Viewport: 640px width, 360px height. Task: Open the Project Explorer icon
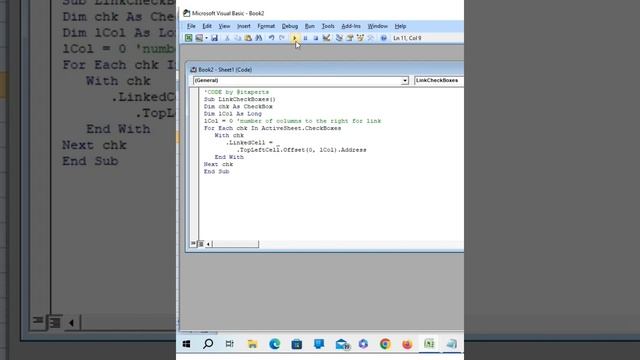coord(339,38)
